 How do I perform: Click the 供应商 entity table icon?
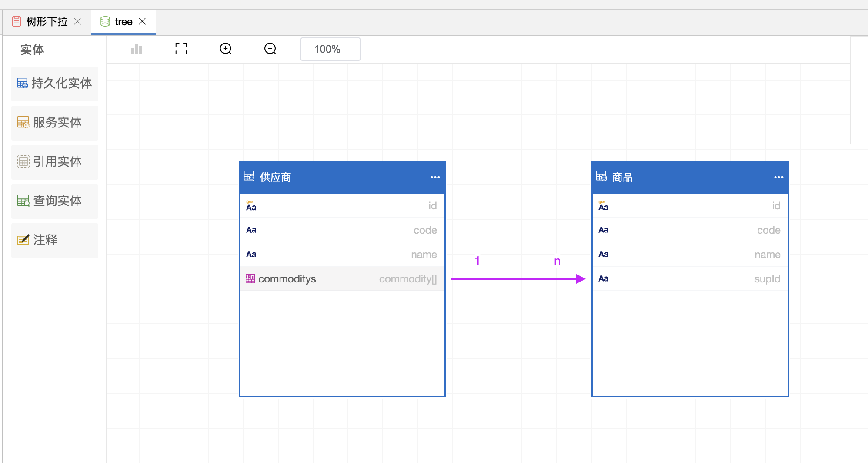tap(249, 176)
